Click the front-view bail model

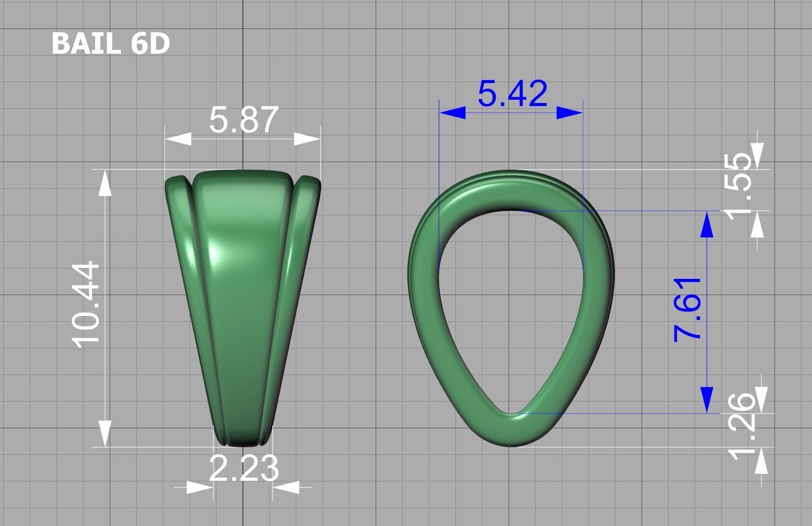243,308
